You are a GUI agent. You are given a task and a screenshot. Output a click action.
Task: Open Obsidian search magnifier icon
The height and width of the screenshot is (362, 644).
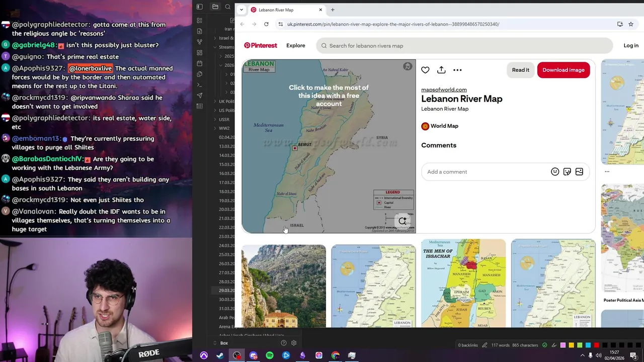tap(228, 7)
